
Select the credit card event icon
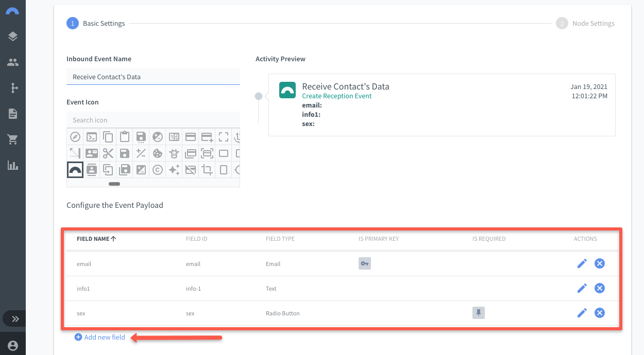click(191, 137)
